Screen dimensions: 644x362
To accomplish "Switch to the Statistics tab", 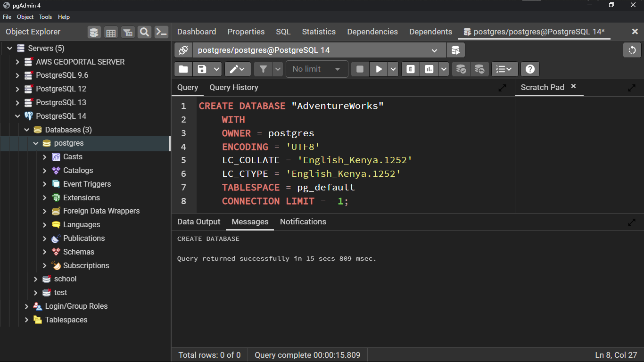I will pyautogui.click(x=319, y=32).
